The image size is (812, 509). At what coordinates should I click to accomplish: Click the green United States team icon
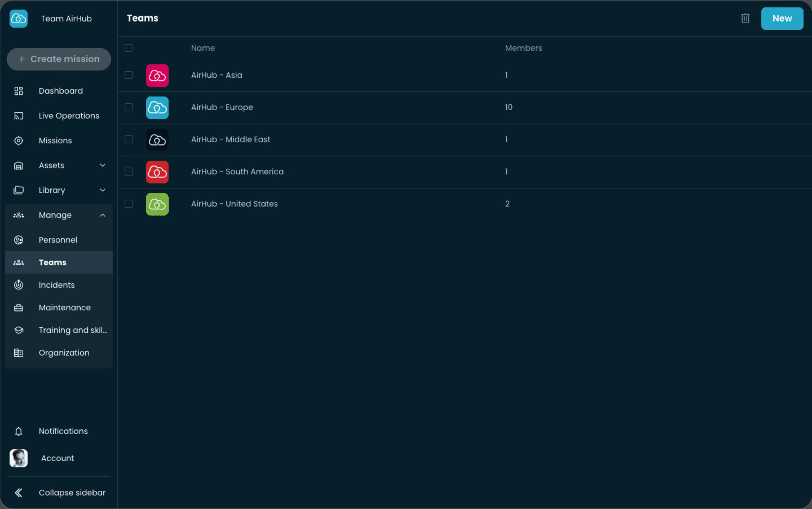(157, 204)
